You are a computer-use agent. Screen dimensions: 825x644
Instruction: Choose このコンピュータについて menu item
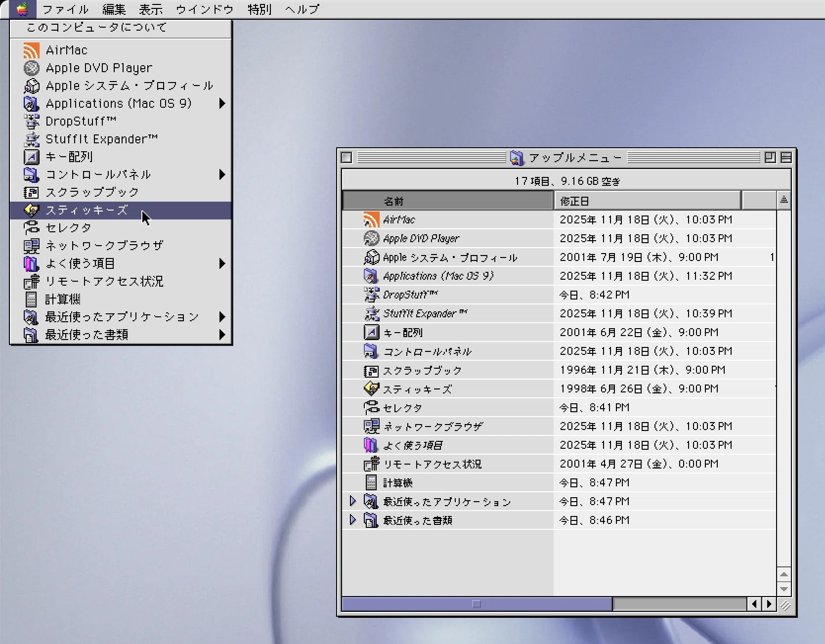point(121,28)
